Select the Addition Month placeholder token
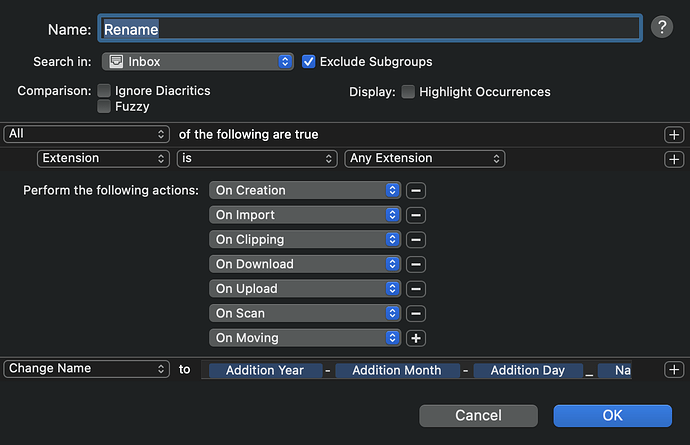Screen dimensions: 690x445 tap(397, 370)
